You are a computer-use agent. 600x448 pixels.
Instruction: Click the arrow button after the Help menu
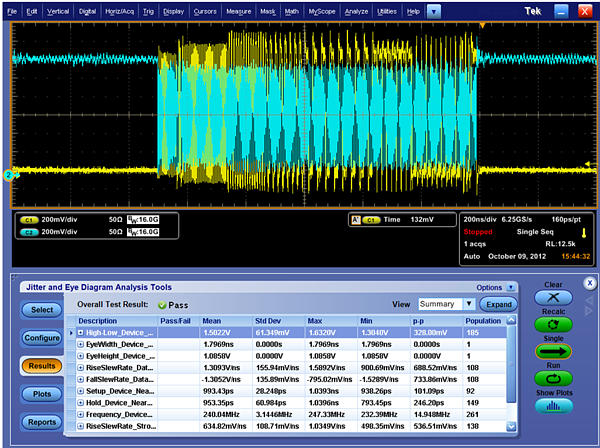click(432, 10)
